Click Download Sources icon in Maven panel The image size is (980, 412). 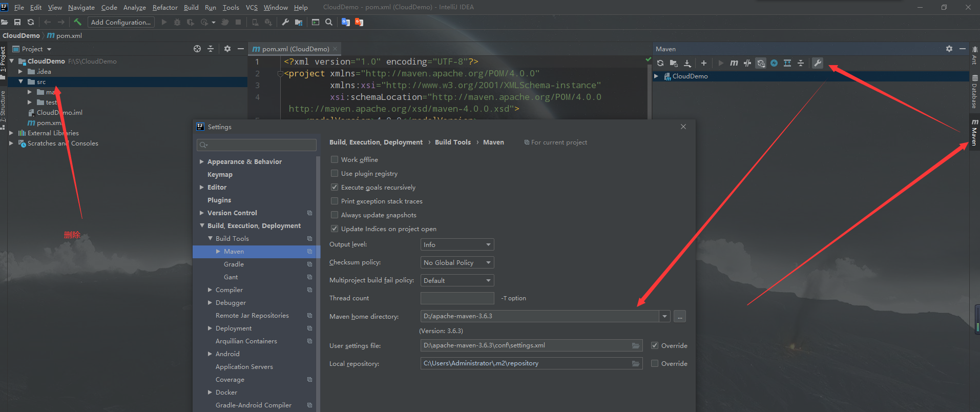point(687,63)
